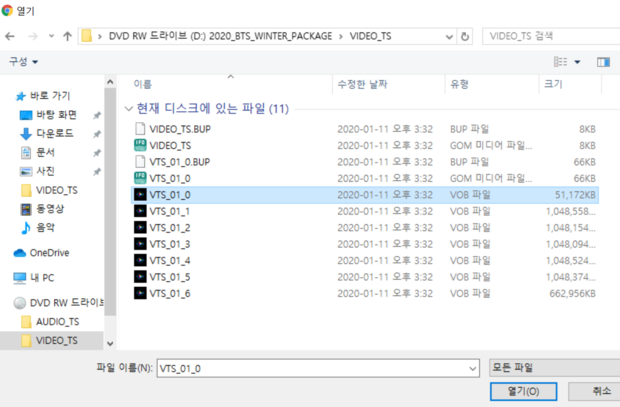Select the 51,172KB size cell
Screen dimensions: 620x407
coord(575,195)
